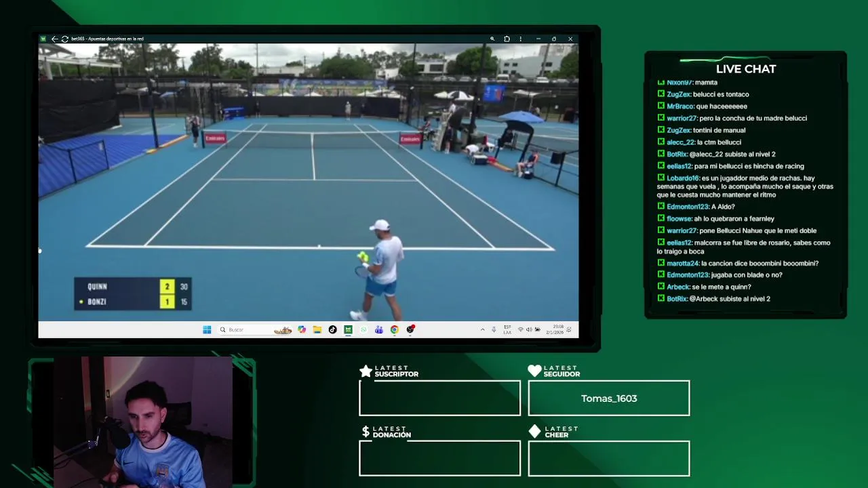The image size is (868, 488).
Task: Click the Latest Cheer empty box
Action: pyautogui.click(x=609, y=458)
